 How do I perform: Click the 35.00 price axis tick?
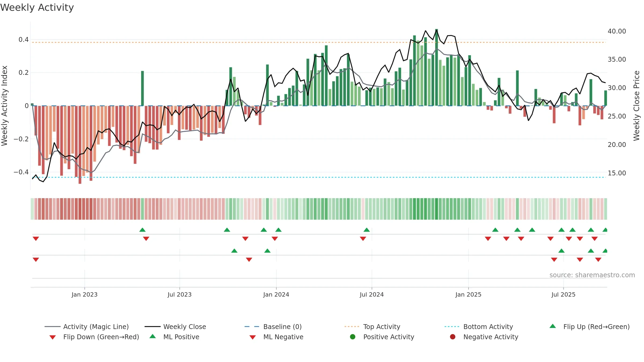tap(617, 59)
